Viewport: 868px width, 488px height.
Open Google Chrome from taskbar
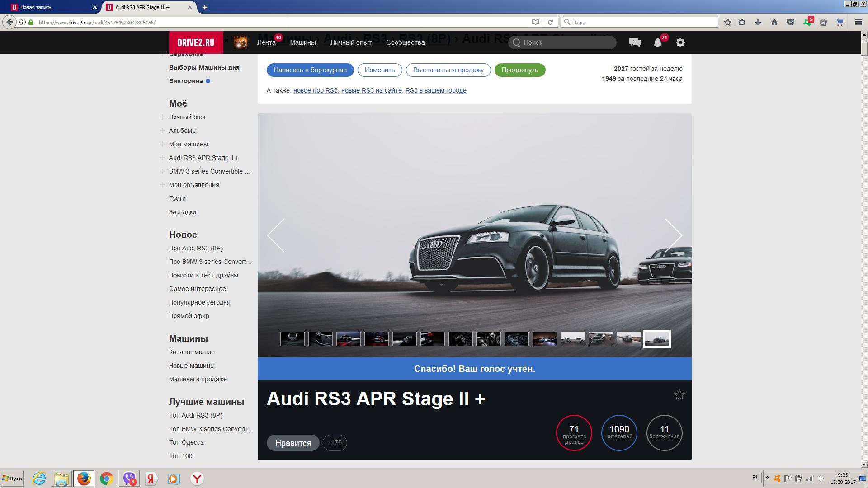[106, 479]
